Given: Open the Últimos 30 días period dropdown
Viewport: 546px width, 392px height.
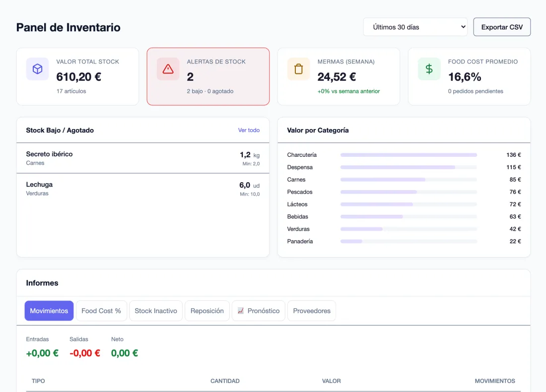Looking at the screenshot, I should [415, 27].
